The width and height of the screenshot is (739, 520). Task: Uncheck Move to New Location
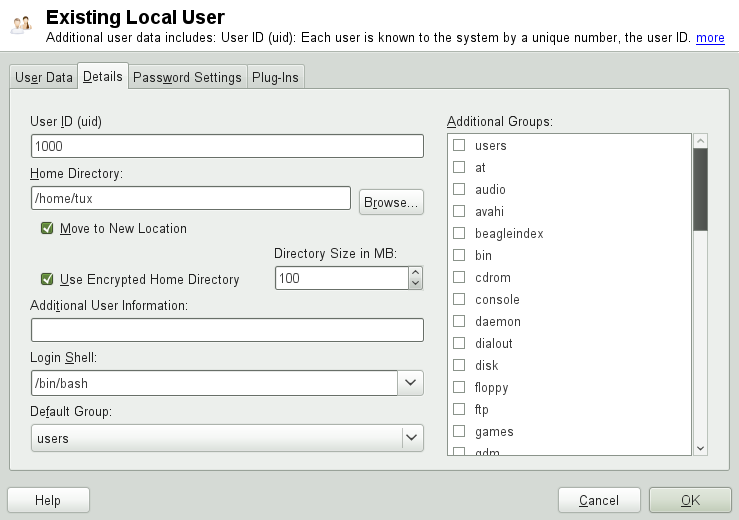(x=47, y=228)
